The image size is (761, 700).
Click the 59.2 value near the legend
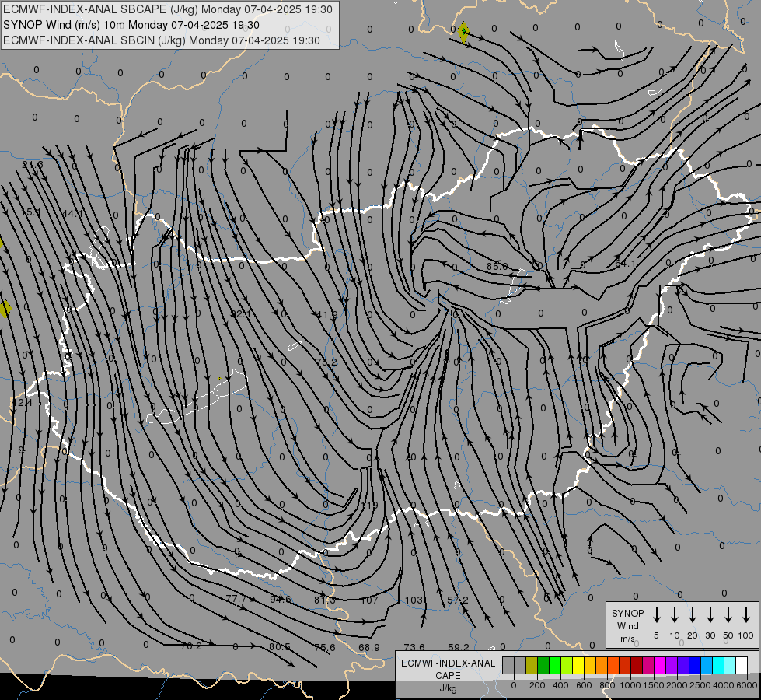(x=458, y=647)
